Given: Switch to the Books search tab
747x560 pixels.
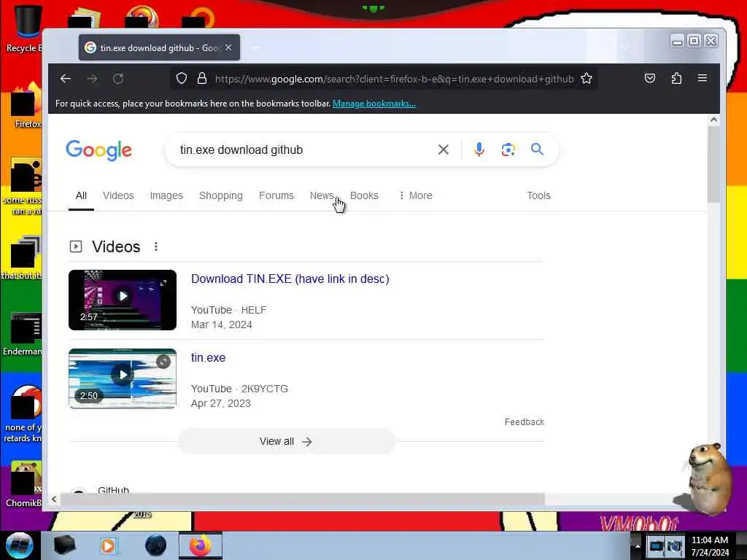Looking at the screenshot, I should [x=364, y=195].
